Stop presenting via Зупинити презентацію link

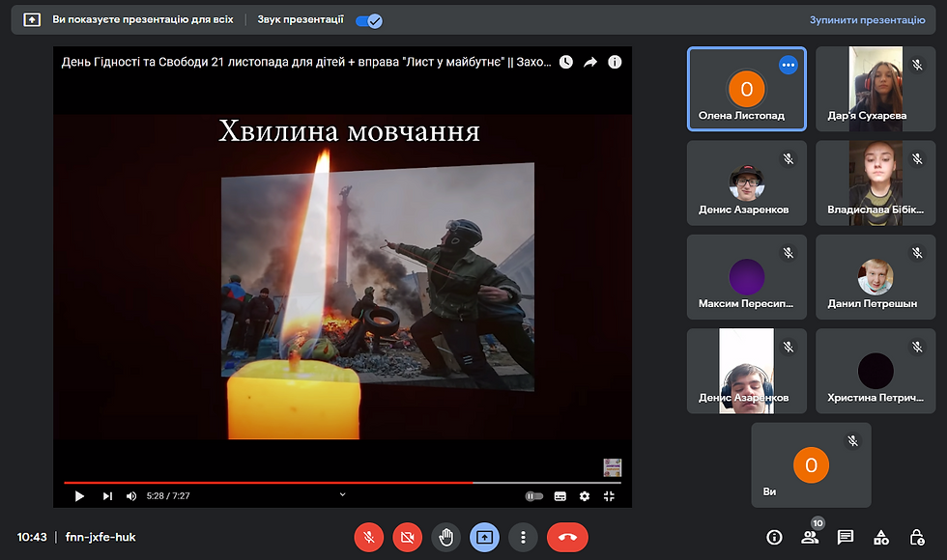[867, 20]
